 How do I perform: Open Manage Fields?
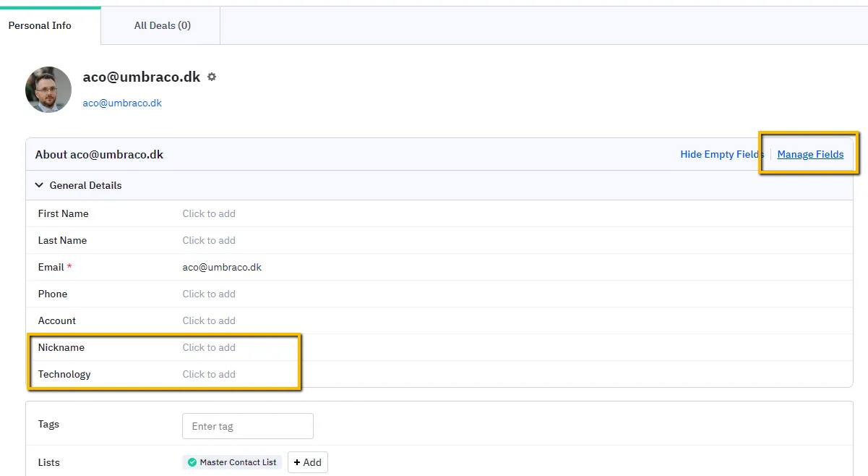[x=809, y=154]
